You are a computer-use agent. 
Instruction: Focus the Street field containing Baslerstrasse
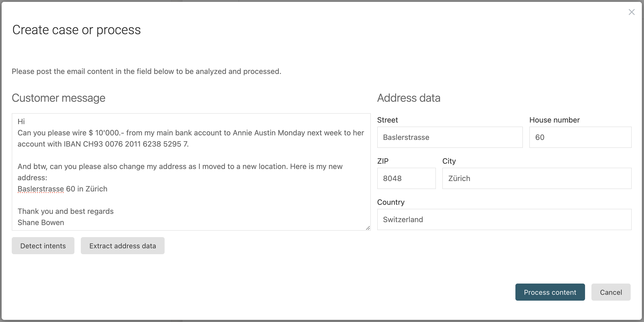(450, 137)
